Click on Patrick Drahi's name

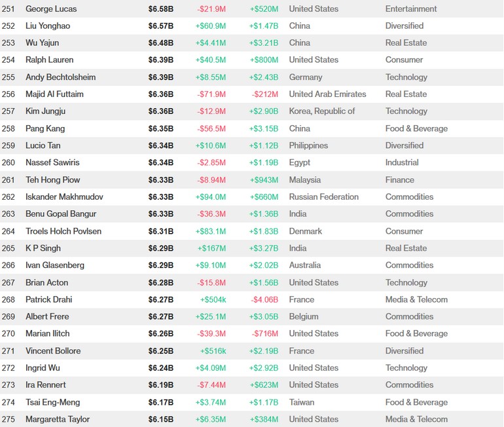(49, 299)
